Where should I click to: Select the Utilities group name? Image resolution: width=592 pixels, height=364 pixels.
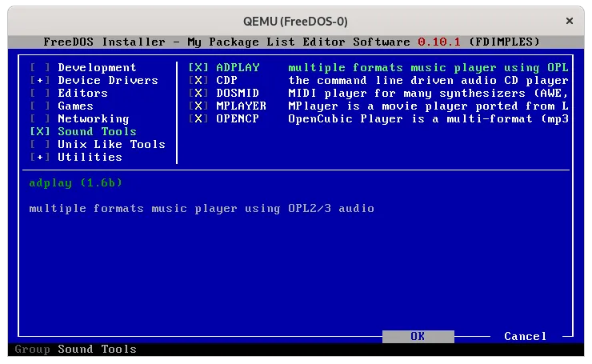pyautogui.click(x=90, y=158)
